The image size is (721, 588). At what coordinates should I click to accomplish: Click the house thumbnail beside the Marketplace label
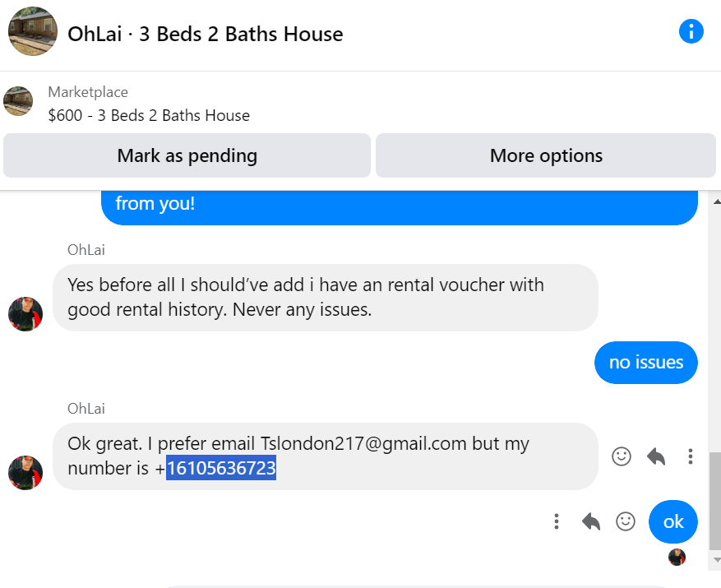18,101
